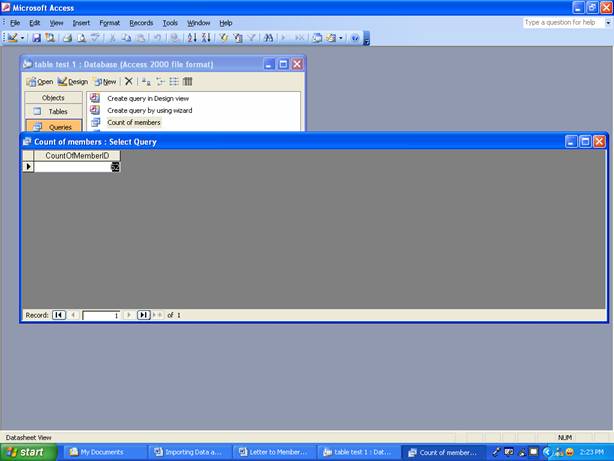Viewport: 614px width, 461px height.
Task: Select 'Create query by using wizard'
Action: (150, 110)
